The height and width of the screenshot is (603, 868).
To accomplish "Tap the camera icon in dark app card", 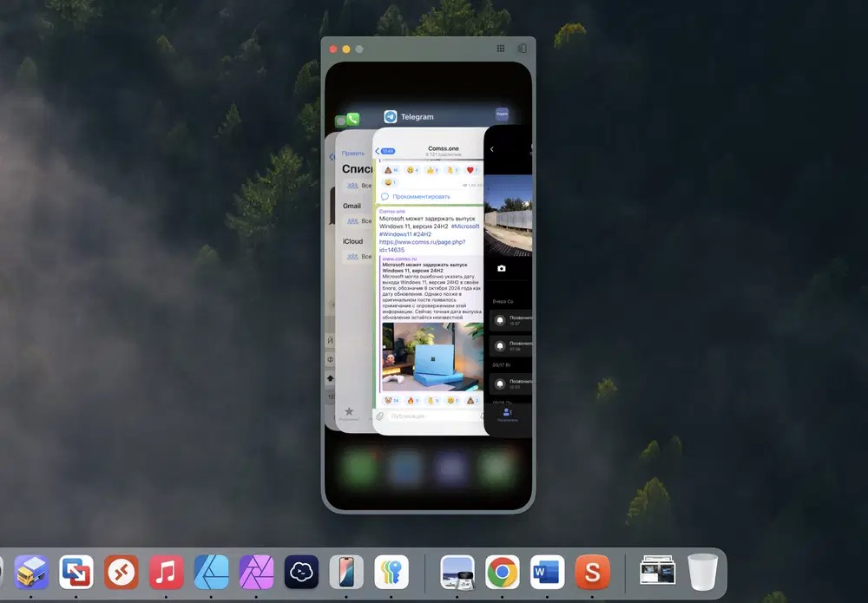I will click(x=502, y=268).
